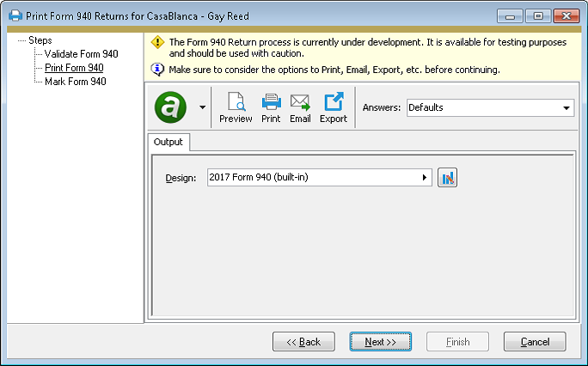The width and height of the screenshot is (588, 366).
Task: Select the Validate Form 940 step
Action: coord(82,54)
